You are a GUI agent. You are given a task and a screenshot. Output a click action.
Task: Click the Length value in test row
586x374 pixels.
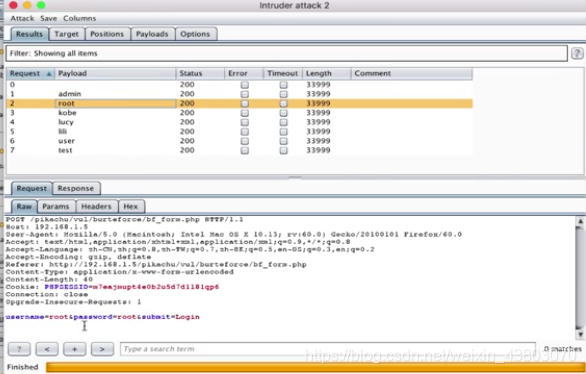(x=318, y=150)
